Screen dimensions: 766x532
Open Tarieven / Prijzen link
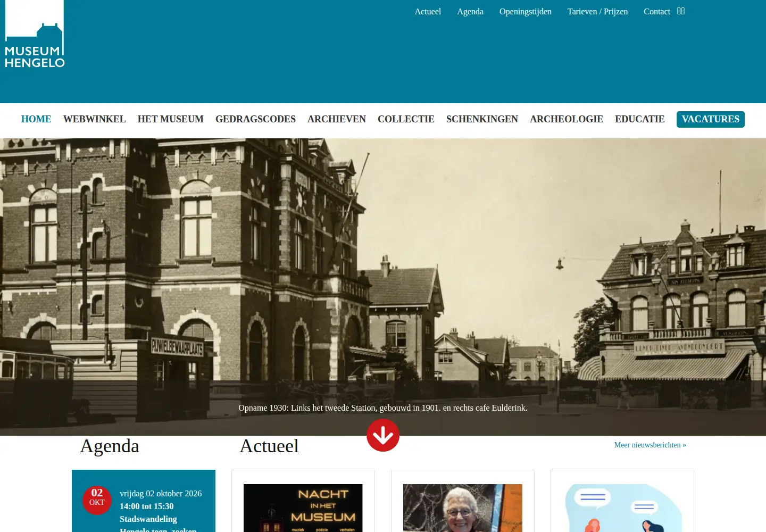coord(597,12)
